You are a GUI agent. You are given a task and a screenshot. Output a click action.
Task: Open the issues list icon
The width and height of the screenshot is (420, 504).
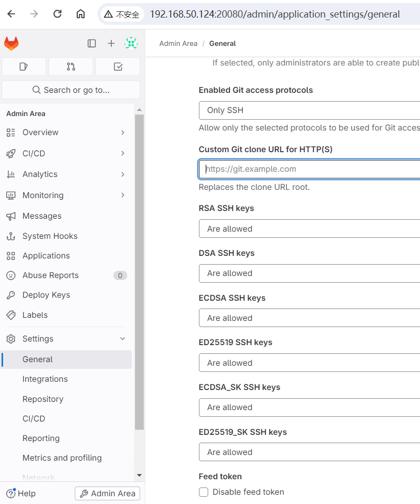[24, 67]
